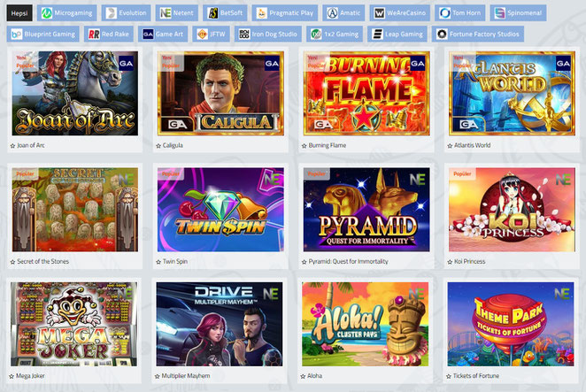
Task: Show Blueprint Gaming provider games
Action: point(43,34)
